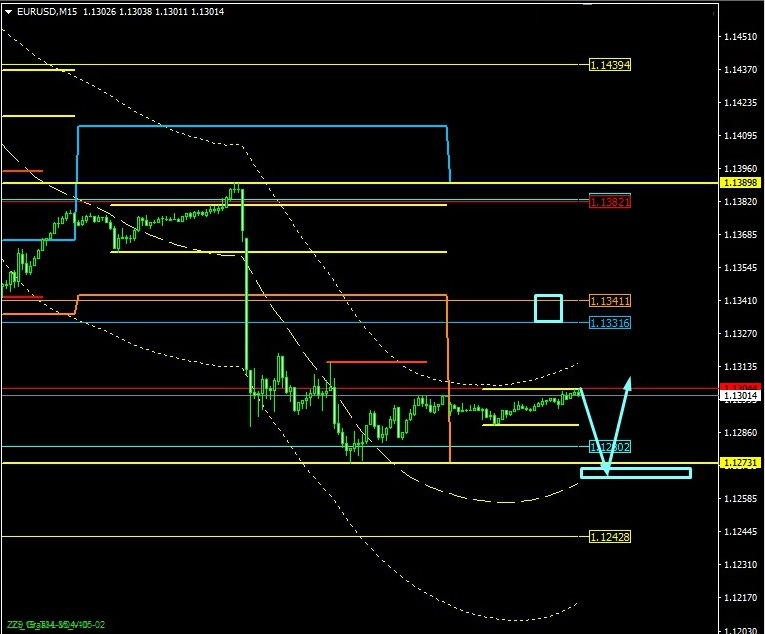This screenshot has height=634, width=765.
Task: Select the 1.12428 yellow price label
Action: pyautogui.click(x=609, y=537)
